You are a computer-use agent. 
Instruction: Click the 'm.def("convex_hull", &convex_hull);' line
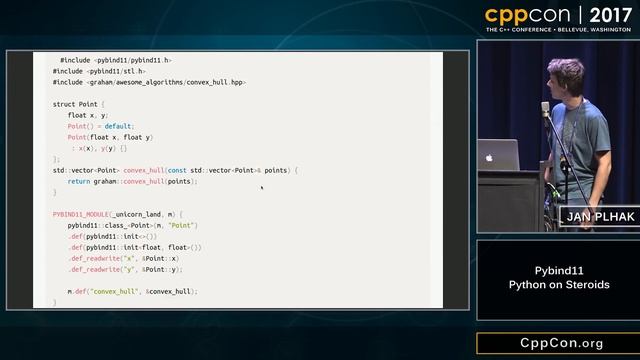click(133, 291)
